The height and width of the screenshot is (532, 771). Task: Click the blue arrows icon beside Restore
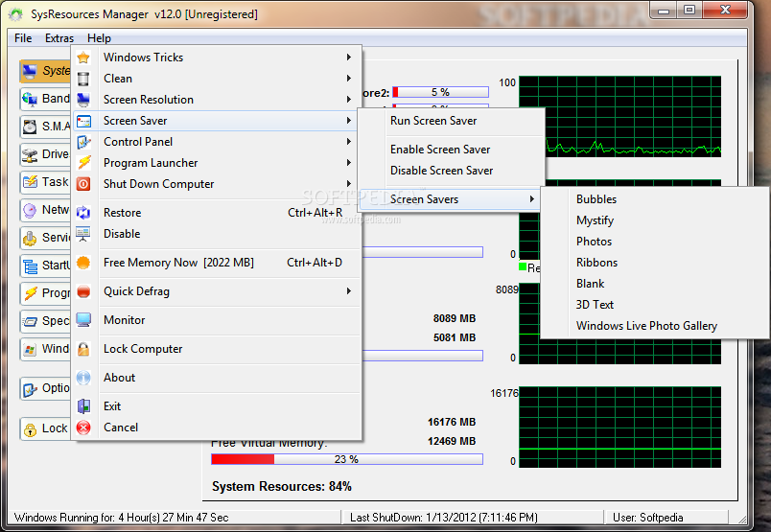click(x=83, y=213)
